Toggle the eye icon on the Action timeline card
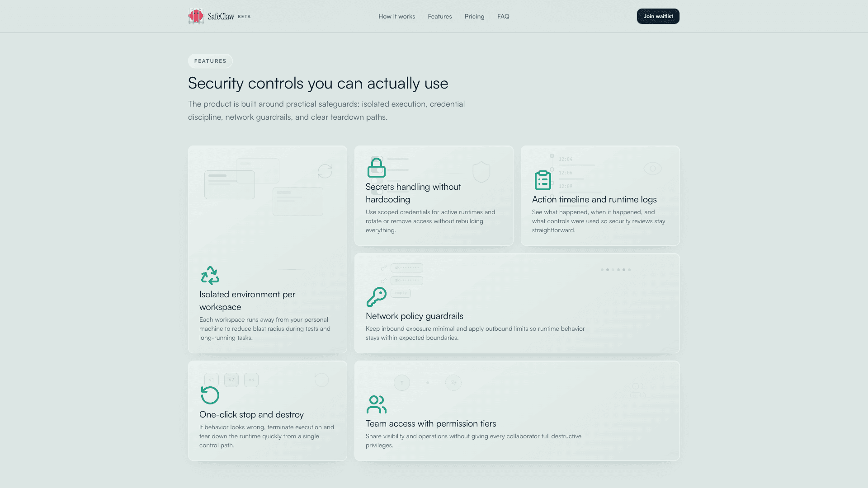868x488 pixels. pyautogui.click(x=652, y=168)
